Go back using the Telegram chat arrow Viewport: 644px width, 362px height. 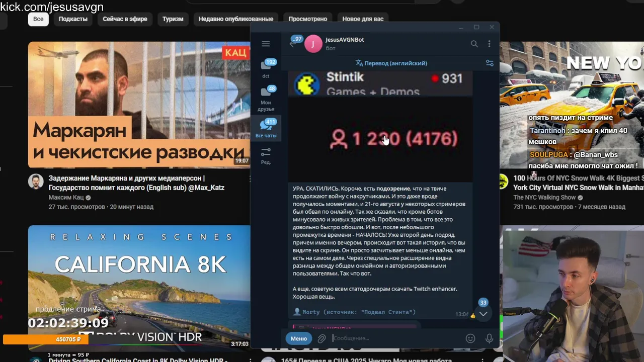coord(292,44)
